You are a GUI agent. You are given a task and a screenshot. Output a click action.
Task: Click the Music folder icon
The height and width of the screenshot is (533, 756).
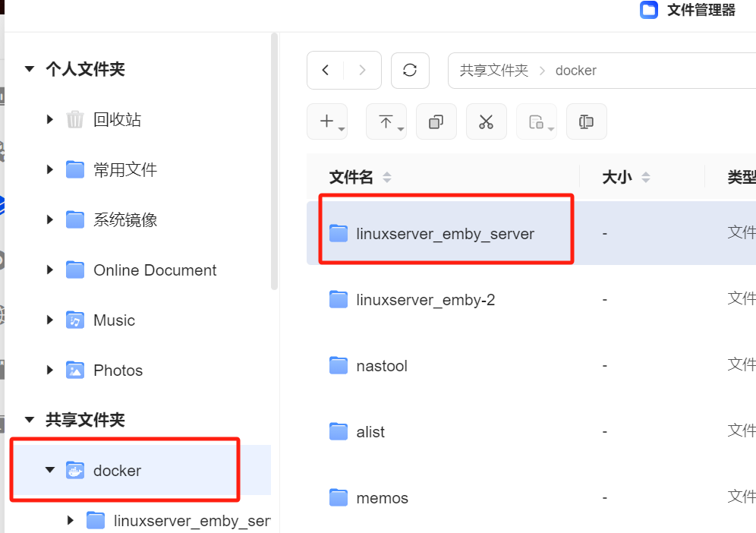[x=74, y=320]
